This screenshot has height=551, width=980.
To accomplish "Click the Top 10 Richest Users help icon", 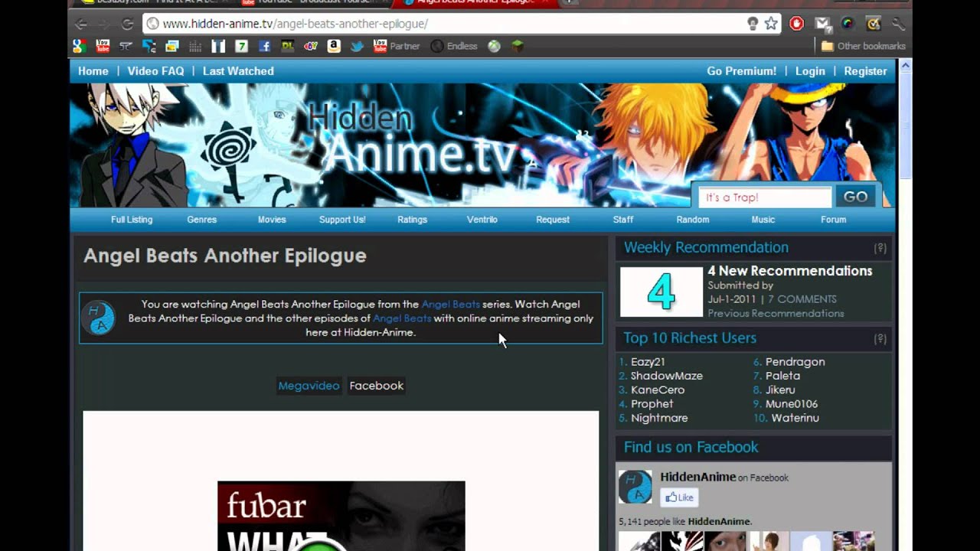I will click(880, 338).
